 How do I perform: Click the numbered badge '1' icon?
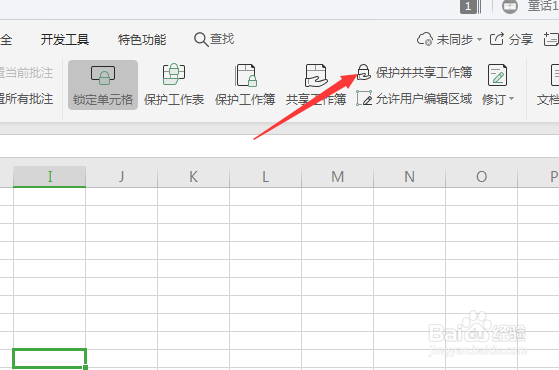468,6
